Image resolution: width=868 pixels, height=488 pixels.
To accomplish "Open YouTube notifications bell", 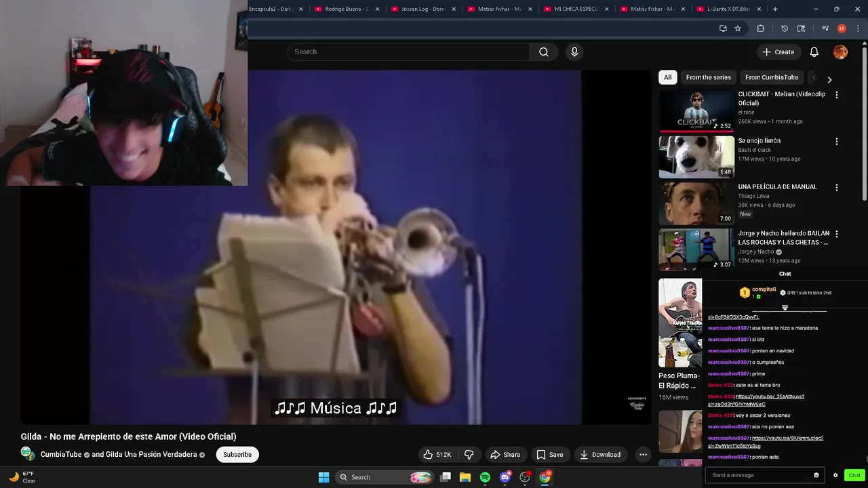I will [x=814, y=52].
